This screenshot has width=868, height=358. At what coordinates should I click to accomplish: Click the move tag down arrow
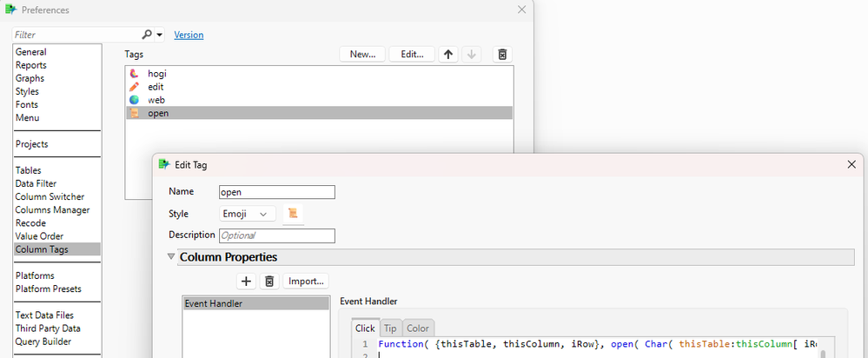tap(471, 54)
